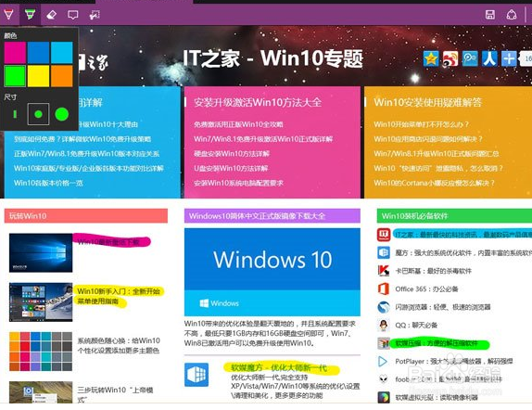Pick the green highlighter color

point(15,76)
